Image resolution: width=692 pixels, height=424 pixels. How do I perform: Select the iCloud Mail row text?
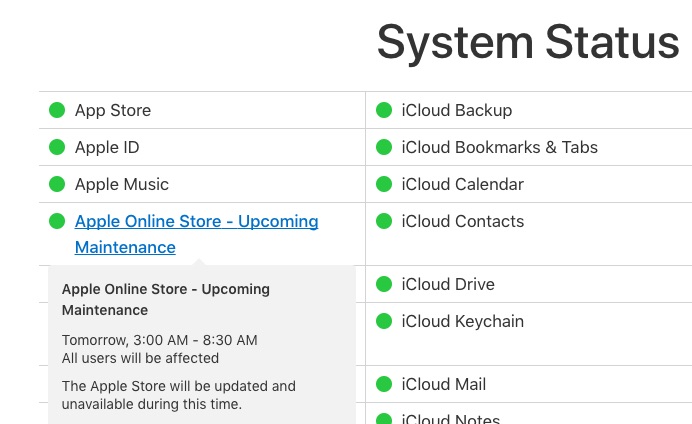coord(444,384)
